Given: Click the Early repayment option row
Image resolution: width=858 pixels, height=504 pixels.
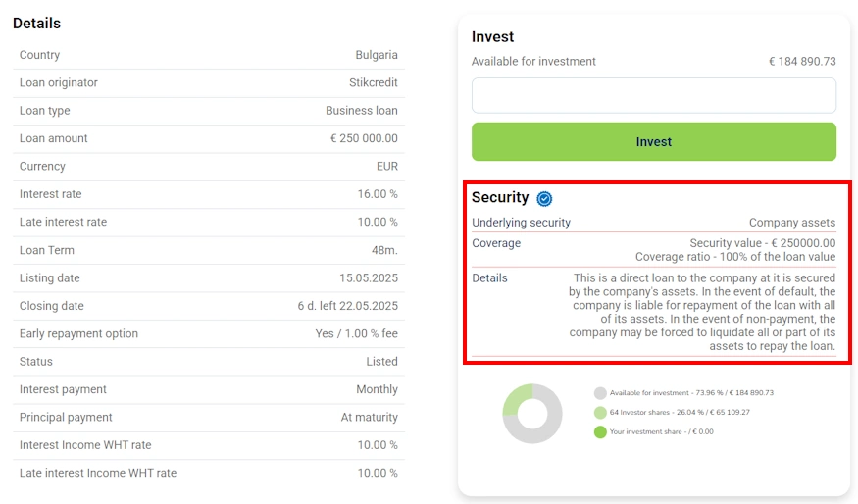Looking at the screenshot, I should tap(209, 333).
